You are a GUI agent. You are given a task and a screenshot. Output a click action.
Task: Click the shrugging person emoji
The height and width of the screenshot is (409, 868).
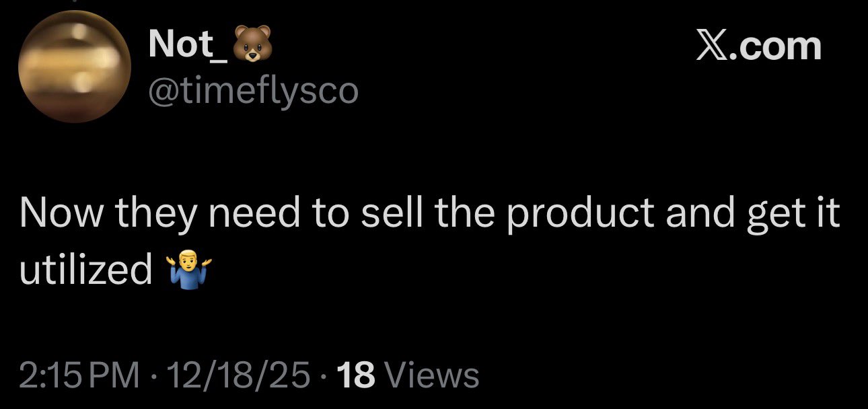click(x=184, y=271)
